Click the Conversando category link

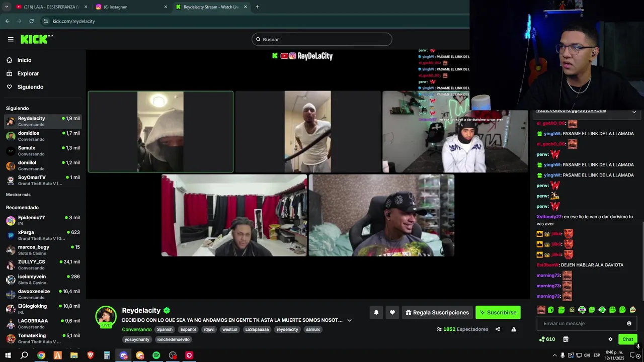[x=136, y=329]
